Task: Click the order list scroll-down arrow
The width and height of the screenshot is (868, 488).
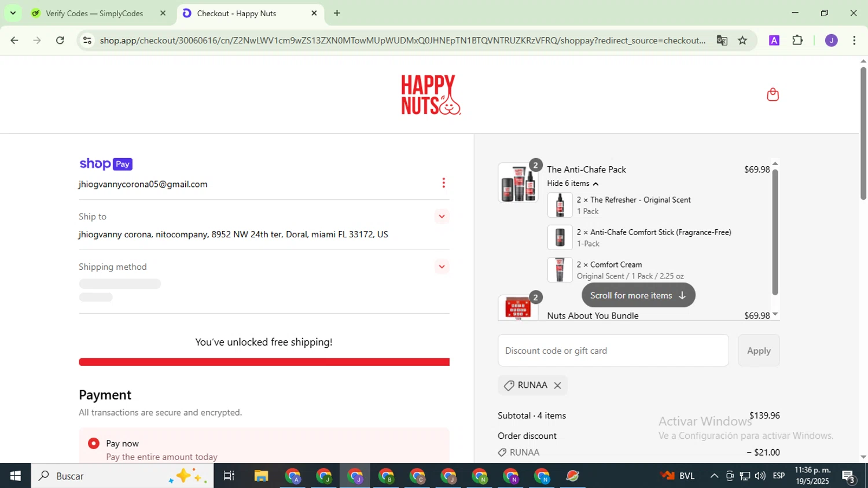Action: [x=775, y=314]
